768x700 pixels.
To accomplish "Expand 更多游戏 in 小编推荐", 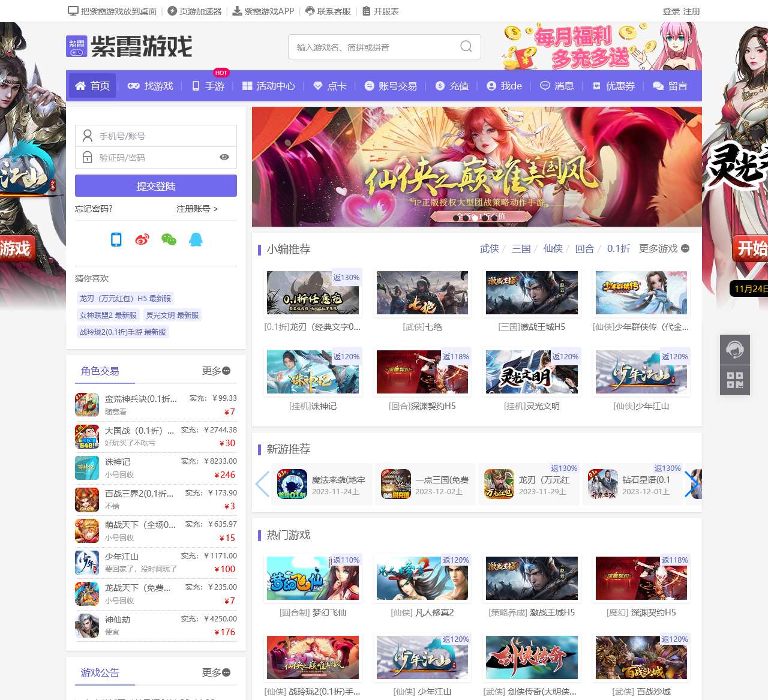I will pyautogui.click(x=664, y=248).
